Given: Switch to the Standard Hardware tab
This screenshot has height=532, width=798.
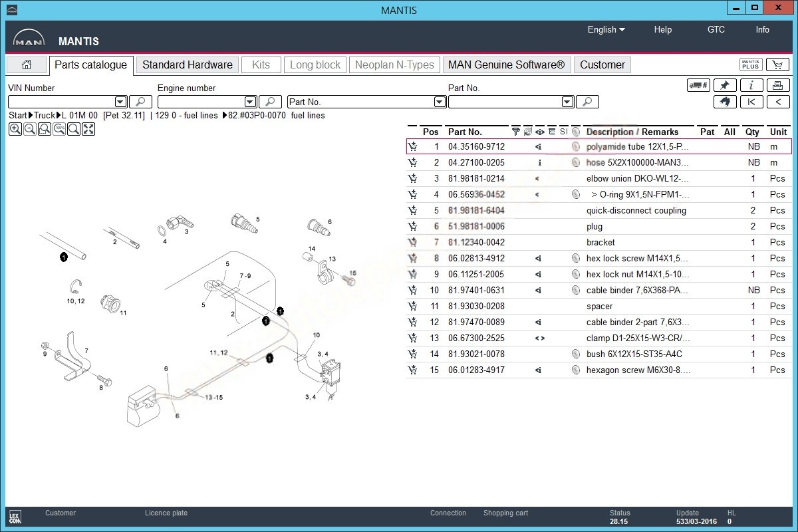Looking at the screenshot, I should [x=187, y=65].
